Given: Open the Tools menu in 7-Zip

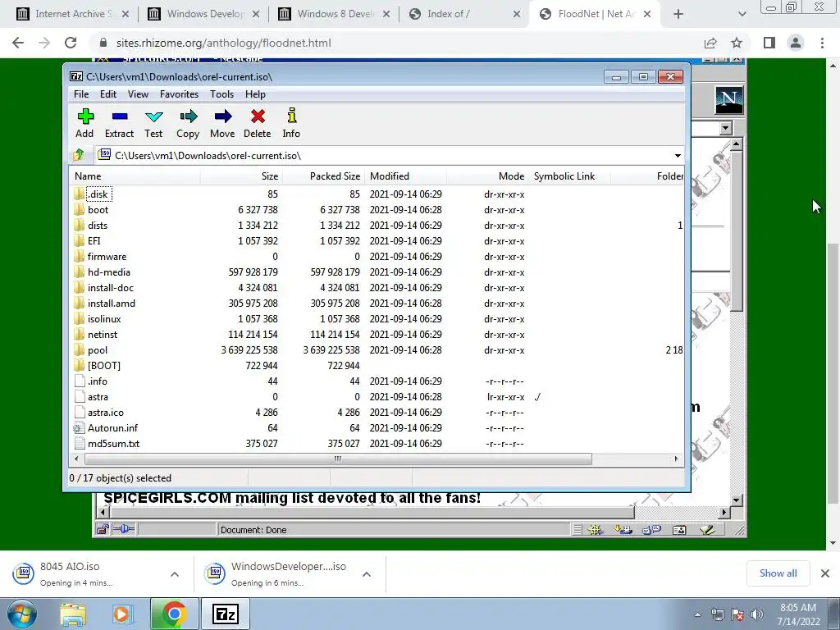Looking at the screenshot, I should (221, 94).
